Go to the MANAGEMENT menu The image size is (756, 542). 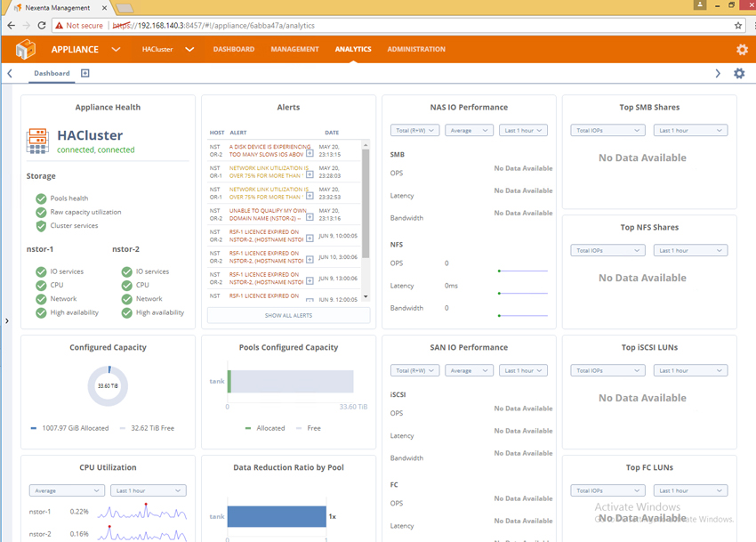pyautogui.click(x=294, y=49)
